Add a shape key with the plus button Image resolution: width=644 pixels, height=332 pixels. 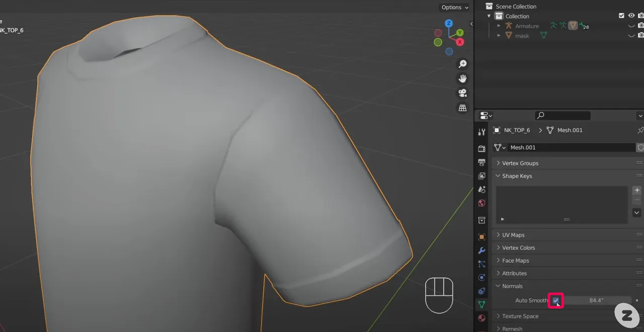pos(636,190)
